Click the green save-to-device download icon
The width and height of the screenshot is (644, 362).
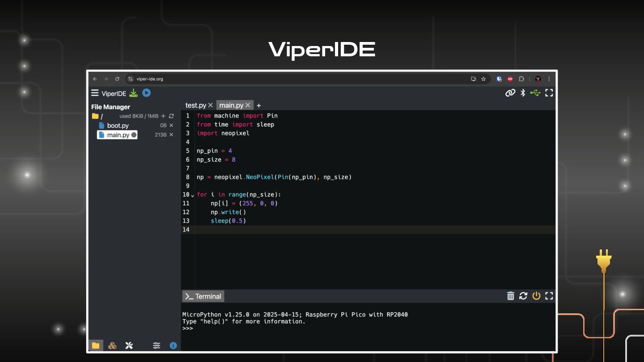(x=133, y=93)
